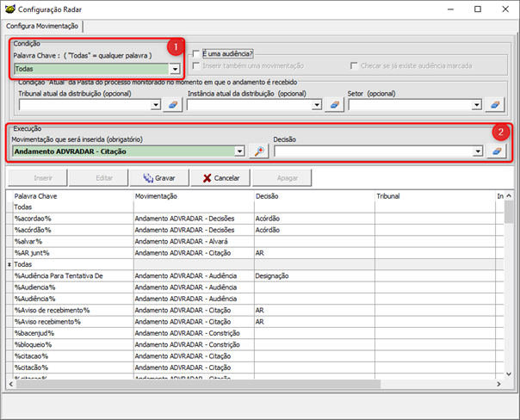
Task: Toggle 'Checar se já existe audiência marcada' checkbox
Action: click(354, 65)
